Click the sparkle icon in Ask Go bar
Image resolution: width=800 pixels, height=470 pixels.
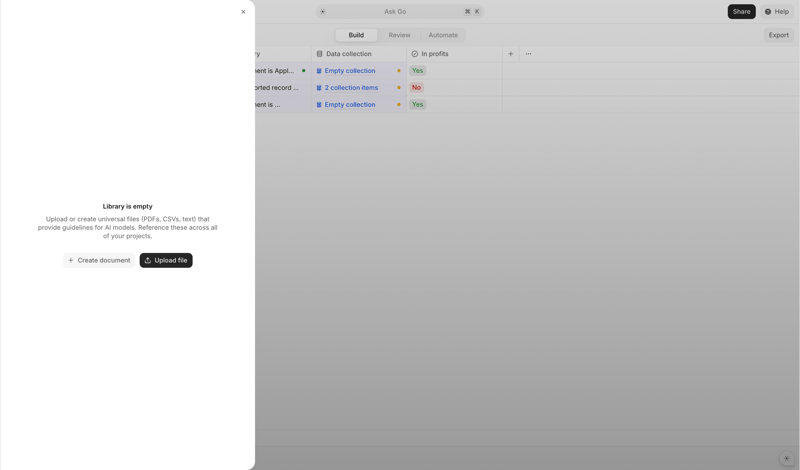(322, 11)
